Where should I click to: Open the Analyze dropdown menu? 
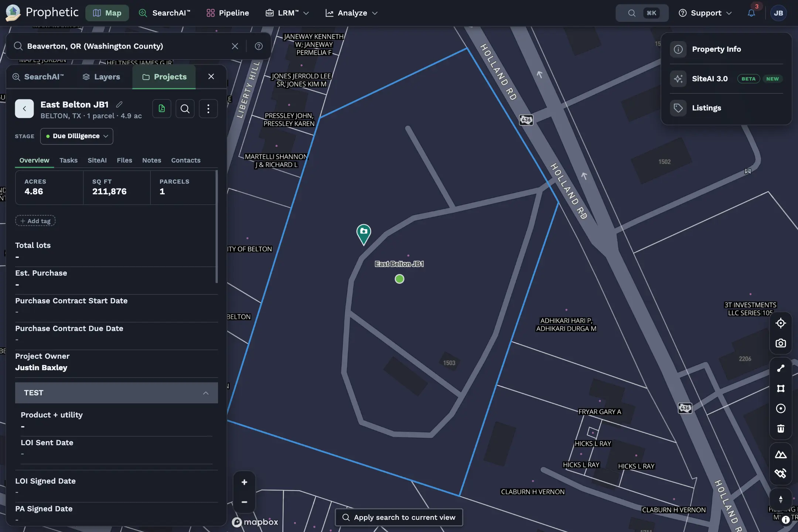(x=351, y=13)
